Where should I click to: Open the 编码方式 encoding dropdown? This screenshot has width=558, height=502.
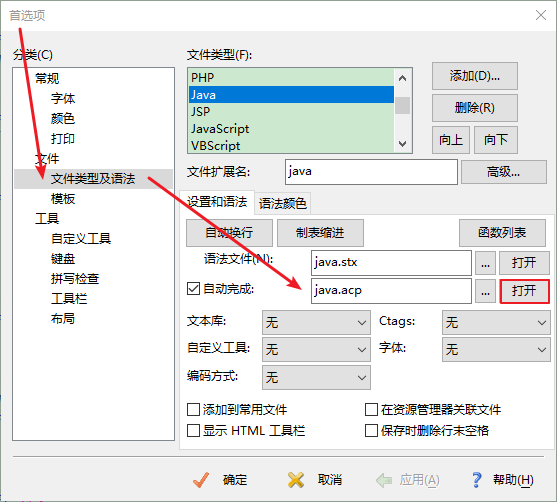316,377
